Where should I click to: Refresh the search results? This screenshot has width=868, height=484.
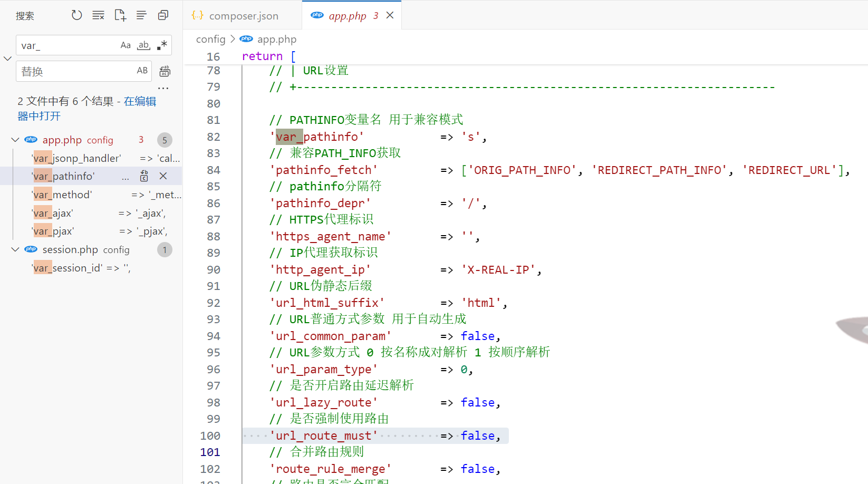click(x=77, y=15)
